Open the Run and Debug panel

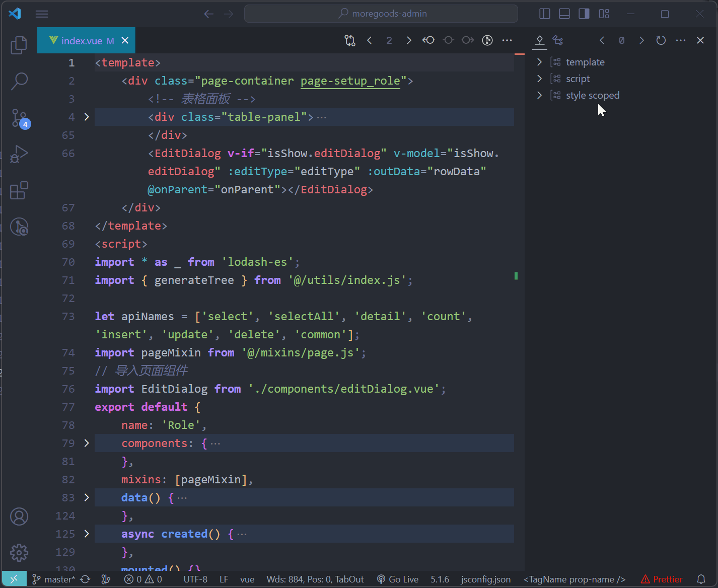pos(19,154)
